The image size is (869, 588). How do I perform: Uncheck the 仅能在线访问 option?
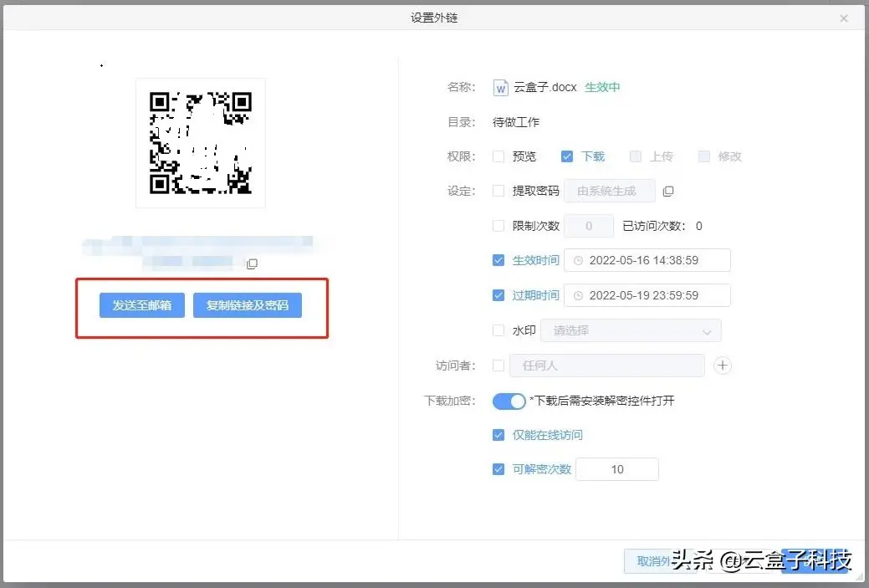pos(498,435)
